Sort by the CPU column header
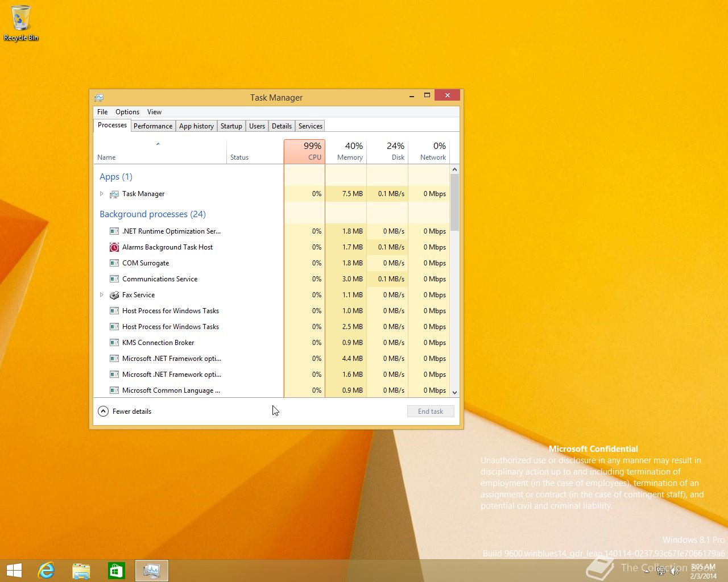This screenshot has width=728, height=582. [304, 152]
